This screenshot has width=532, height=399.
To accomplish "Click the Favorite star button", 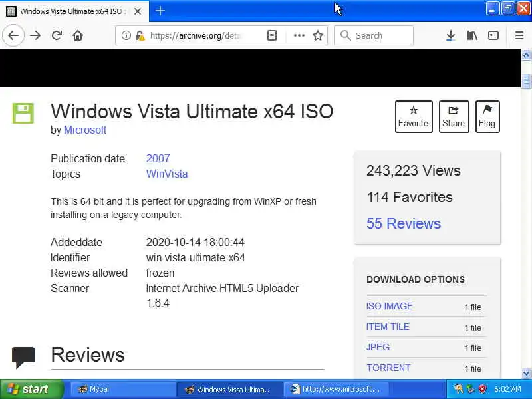I will 414,117.
